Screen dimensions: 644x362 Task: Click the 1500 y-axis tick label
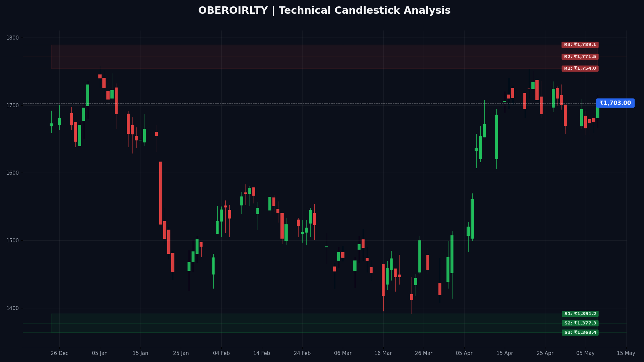(13, 240)
